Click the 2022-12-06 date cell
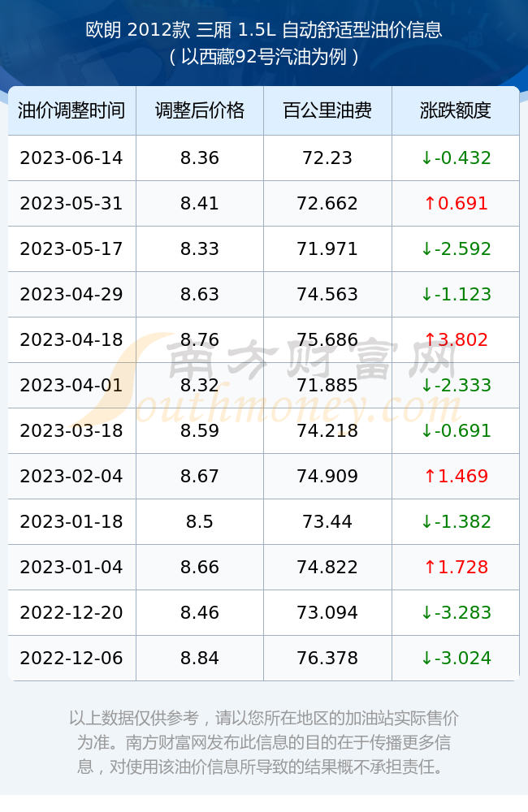 pyautogui.click(x=71, y=659)
